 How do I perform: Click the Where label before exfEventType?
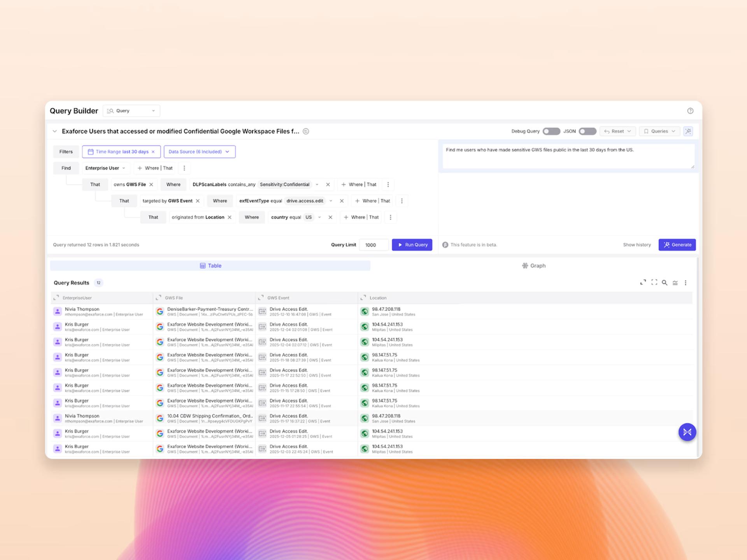click(x=220, y=201)
